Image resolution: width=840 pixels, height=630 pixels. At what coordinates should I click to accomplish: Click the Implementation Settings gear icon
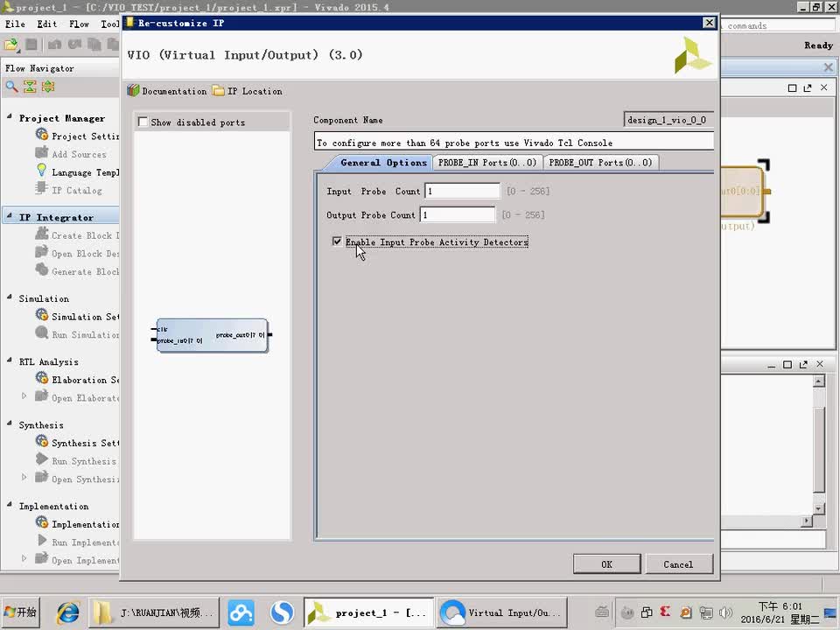[42, 523]
